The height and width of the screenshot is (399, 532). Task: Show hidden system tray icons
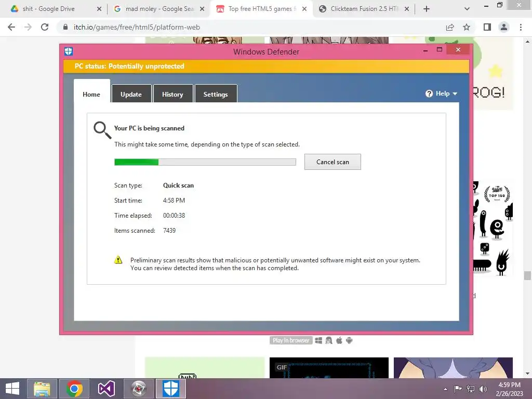tap(445, 389)
